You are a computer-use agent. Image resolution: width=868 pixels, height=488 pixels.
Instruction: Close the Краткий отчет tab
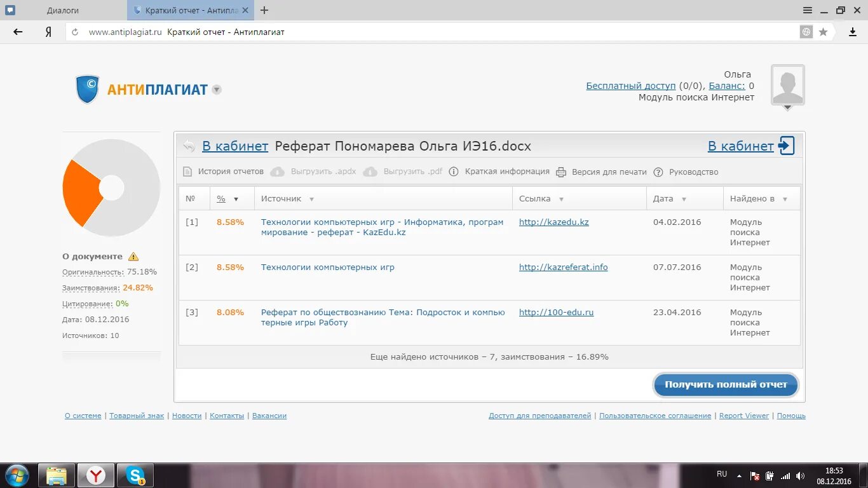(247, 10)
